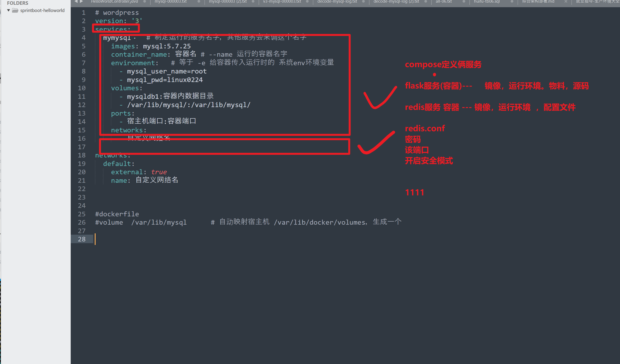620x364 pixels.
Task: Click the tab scroll right arrow
Action: [x=81, y=2]
